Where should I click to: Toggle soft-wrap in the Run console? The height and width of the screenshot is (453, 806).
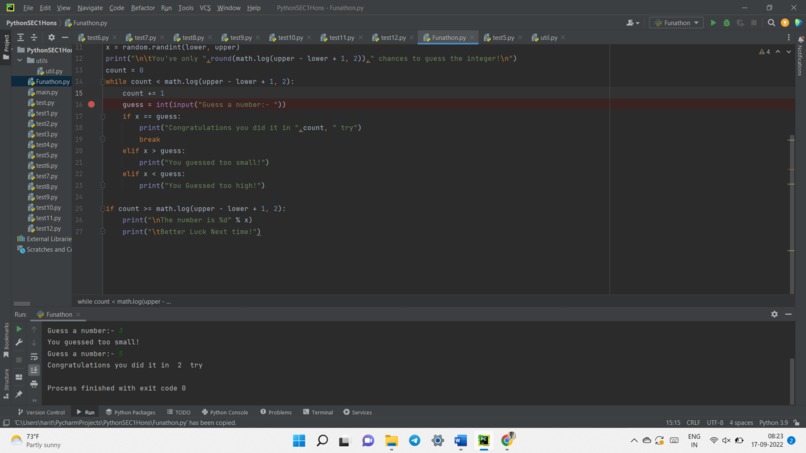34,357
